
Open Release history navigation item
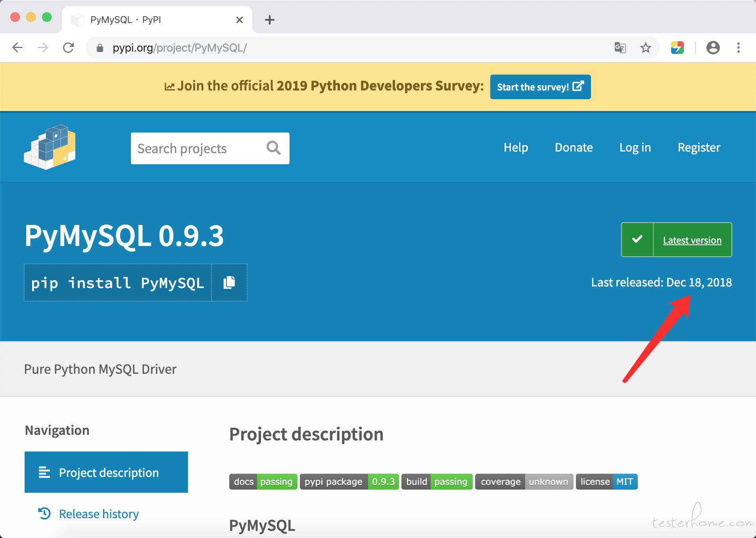tap(99, 514)
